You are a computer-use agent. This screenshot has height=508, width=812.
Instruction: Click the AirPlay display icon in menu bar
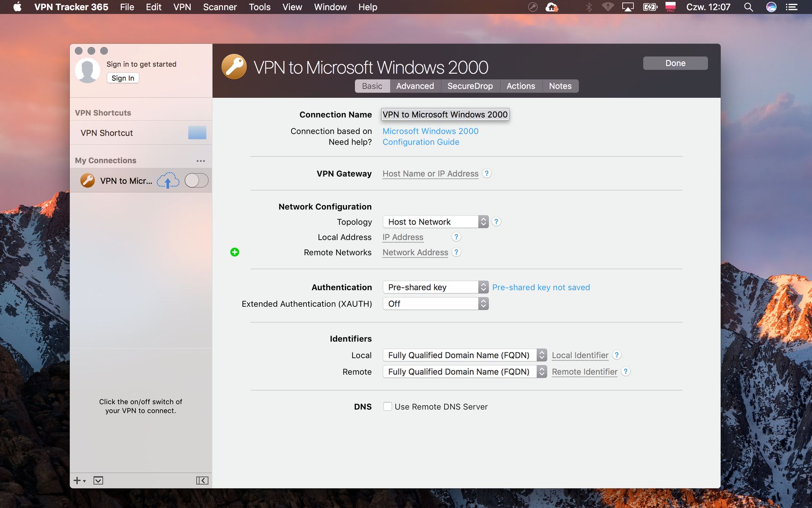pos(628,7)
